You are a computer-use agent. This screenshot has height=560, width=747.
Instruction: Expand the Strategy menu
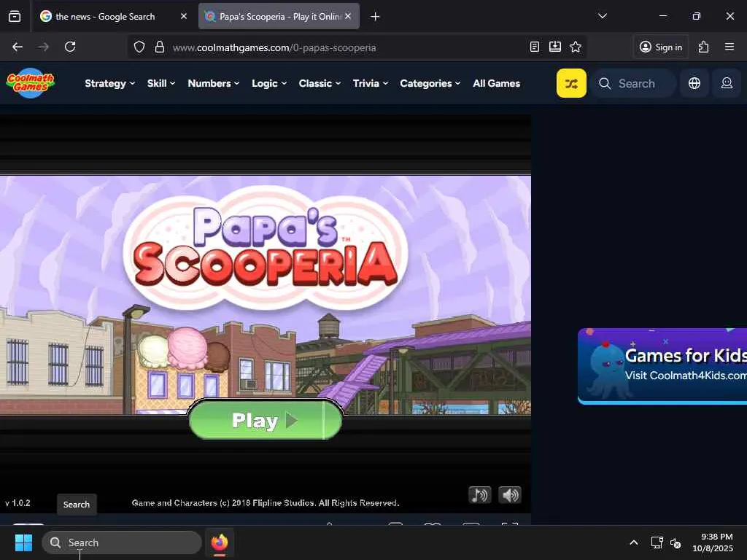point(109,83)
